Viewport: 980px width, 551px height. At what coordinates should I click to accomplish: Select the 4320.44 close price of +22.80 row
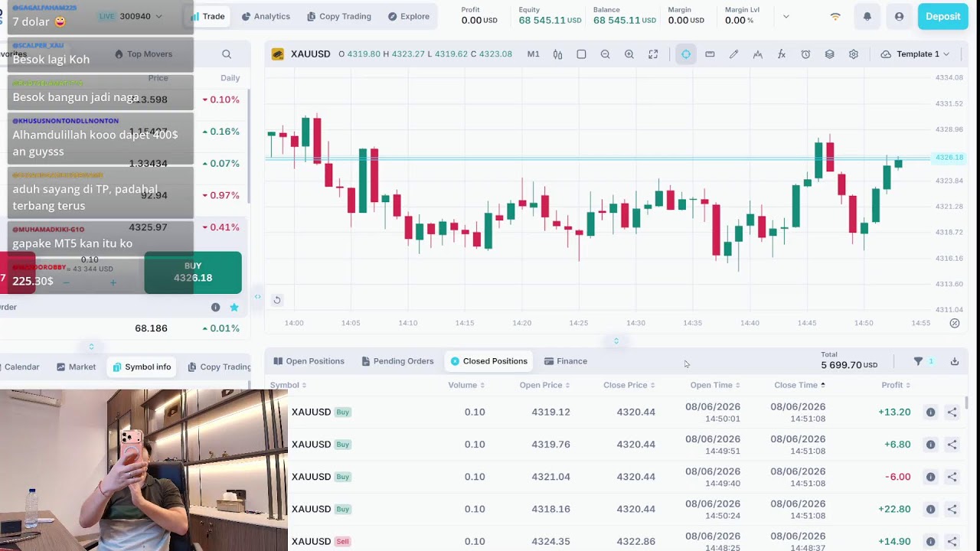(x=635, y=509)
